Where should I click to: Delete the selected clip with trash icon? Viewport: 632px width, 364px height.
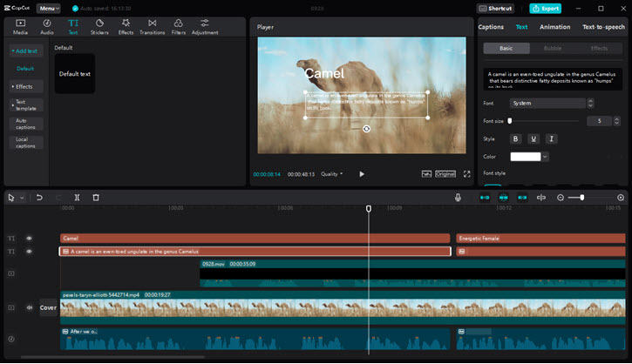point(96,198)
